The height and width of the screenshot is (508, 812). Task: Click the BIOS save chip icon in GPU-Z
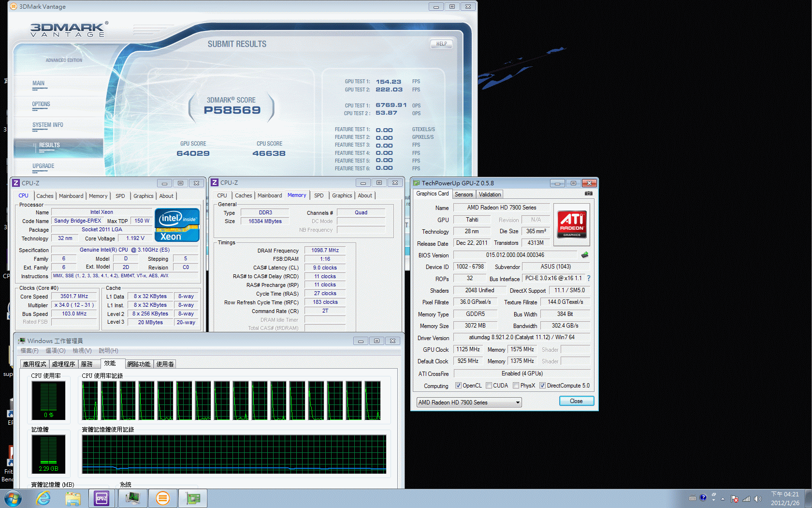pyautogui.click(x=585, y=255)
